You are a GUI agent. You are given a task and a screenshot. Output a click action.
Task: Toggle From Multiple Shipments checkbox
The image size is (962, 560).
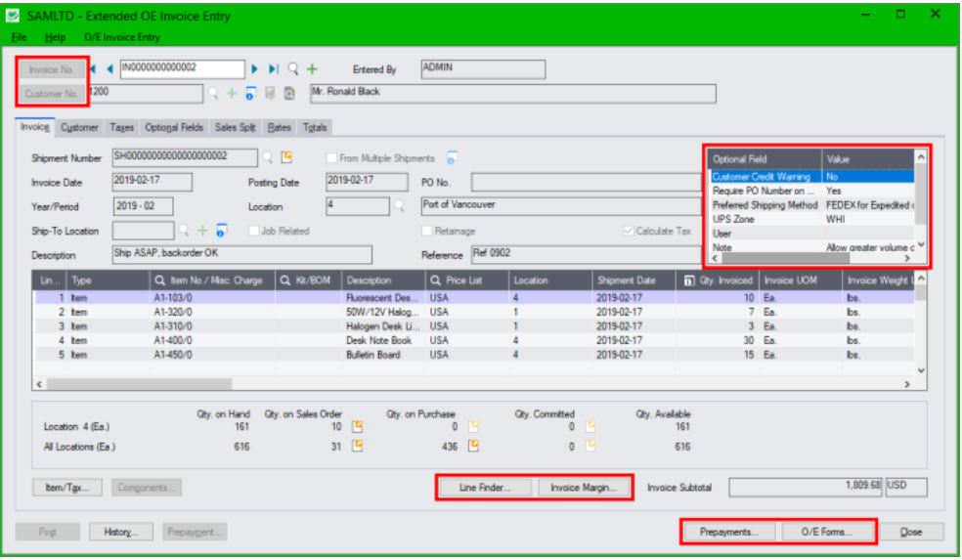[331, 158]
